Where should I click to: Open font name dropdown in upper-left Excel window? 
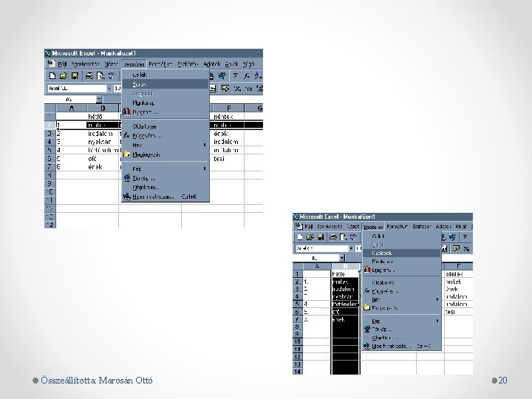tap(109, 89)
